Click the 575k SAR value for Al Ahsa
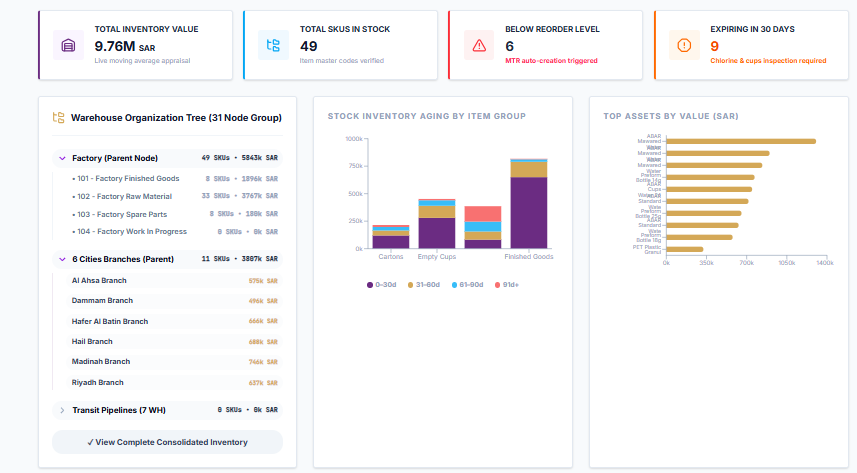The height and width of the screenshot is (473, 857). coord(263,281)
